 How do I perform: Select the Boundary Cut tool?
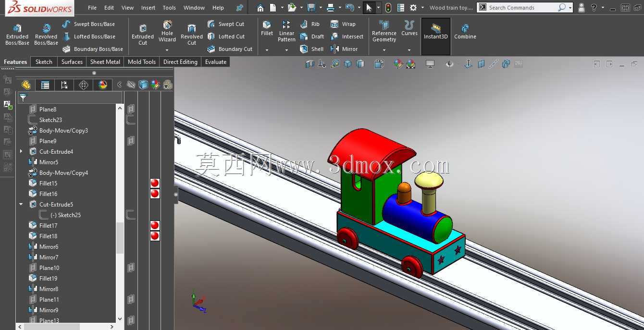pos(230,49)
